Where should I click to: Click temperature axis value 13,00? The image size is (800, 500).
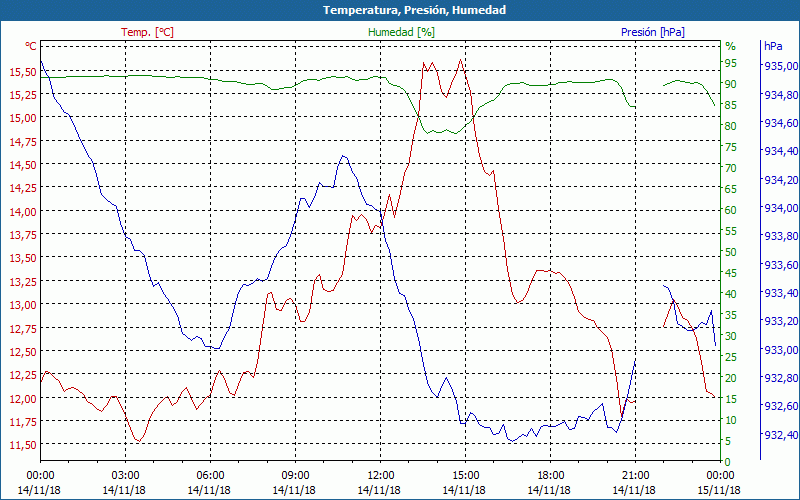[23, 305]
